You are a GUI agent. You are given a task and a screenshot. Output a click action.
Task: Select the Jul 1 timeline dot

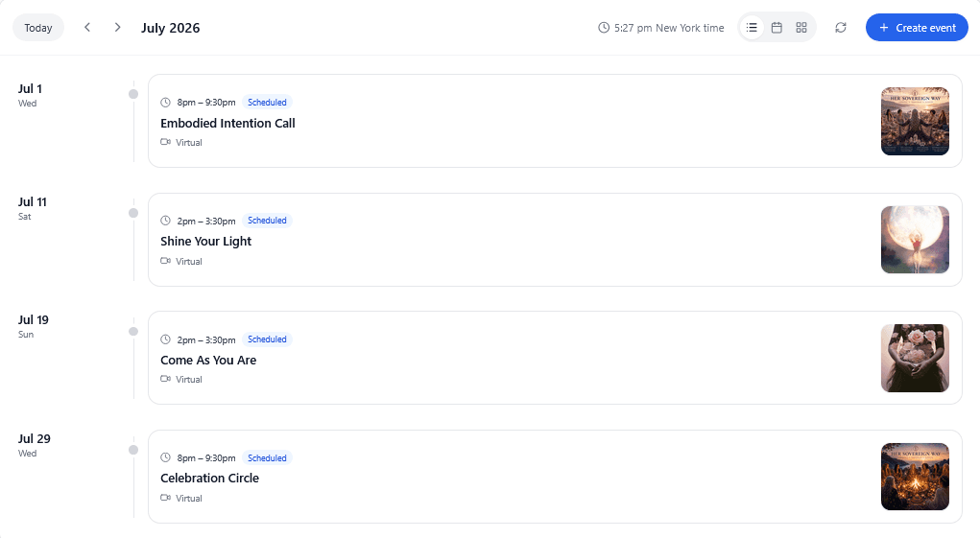point(133,94)
